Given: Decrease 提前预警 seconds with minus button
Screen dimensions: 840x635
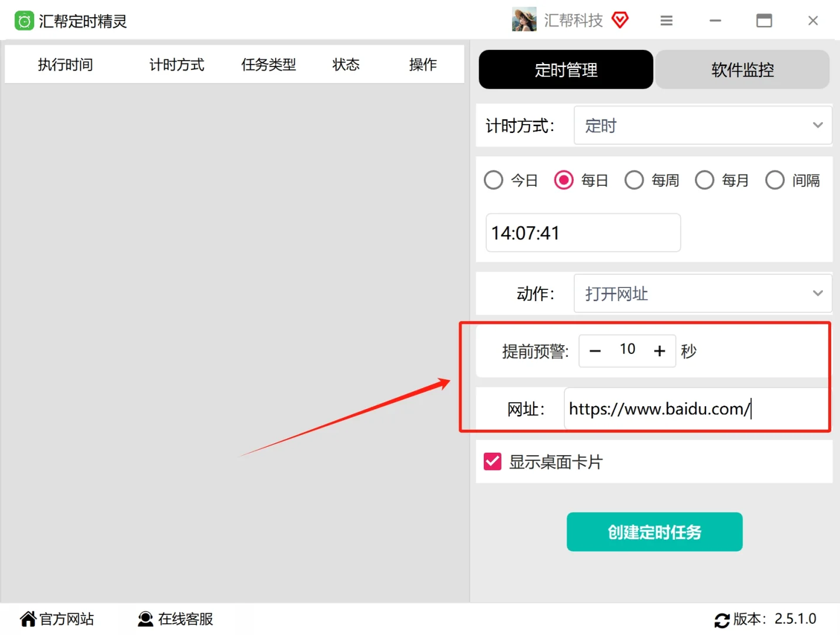Looking at the screenshot, I should [595, 350].
